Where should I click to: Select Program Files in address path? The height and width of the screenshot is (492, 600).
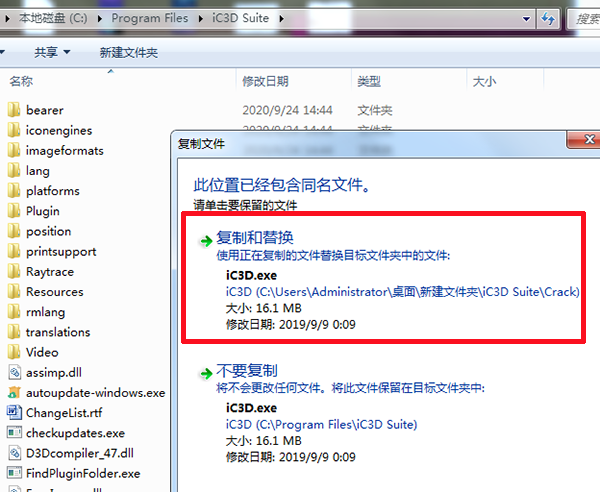150,18
